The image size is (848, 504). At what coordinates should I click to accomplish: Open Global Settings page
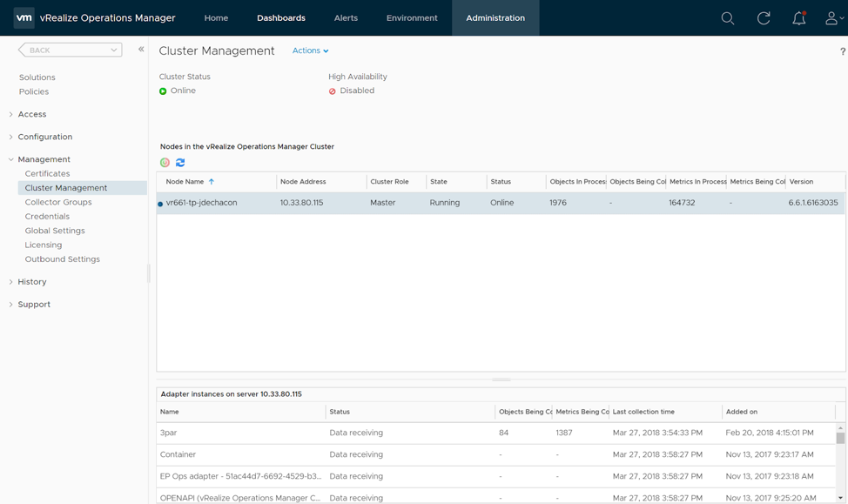[55, 231]
